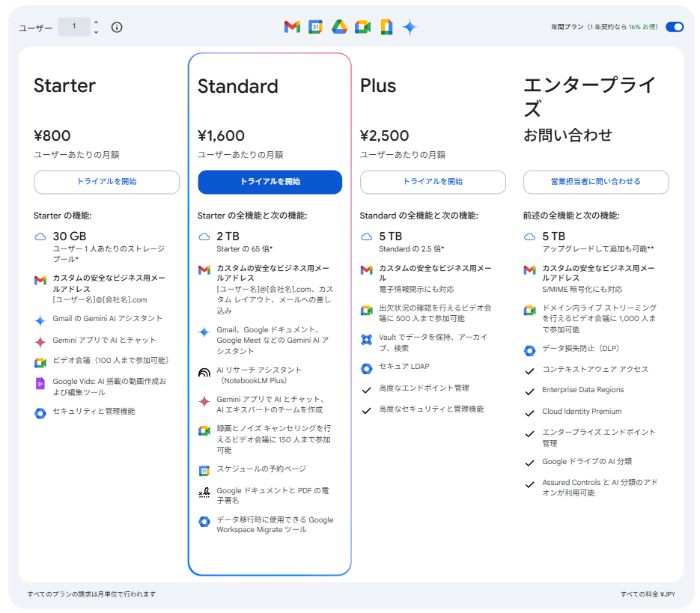Click the Google Vids icon in Starter
This screenshot has width=700, height=613.
click(x=40, y=383)
